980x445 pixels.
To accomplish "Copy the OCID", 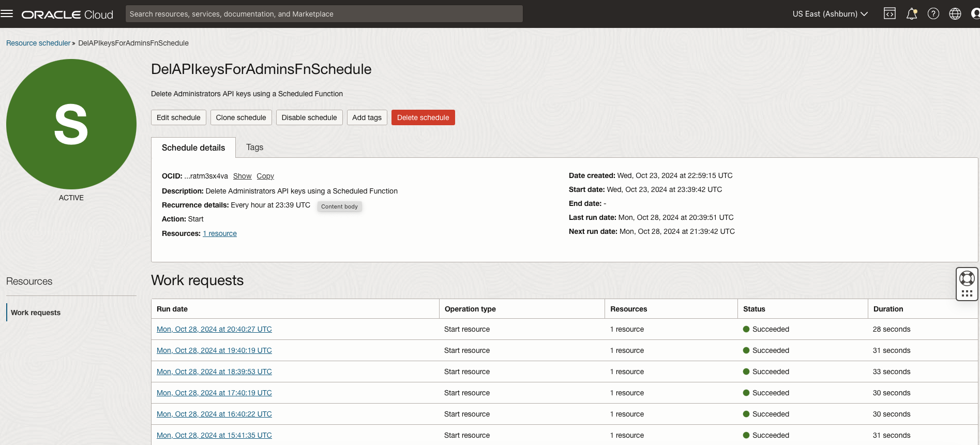I will pyautogui.click(x=265, y=176).
